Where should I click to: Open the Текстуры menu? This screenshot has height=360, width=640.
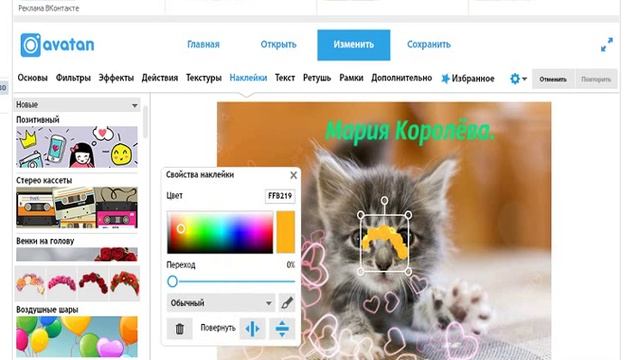(204, 78)
